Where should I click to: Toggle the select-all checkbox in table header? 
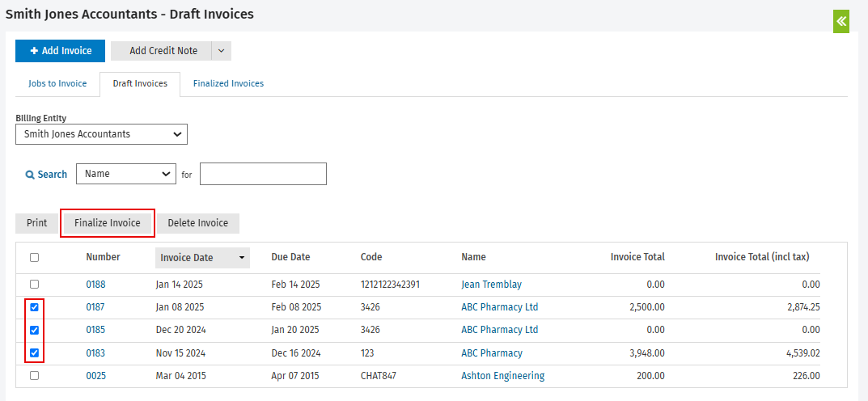click(34, 257)
